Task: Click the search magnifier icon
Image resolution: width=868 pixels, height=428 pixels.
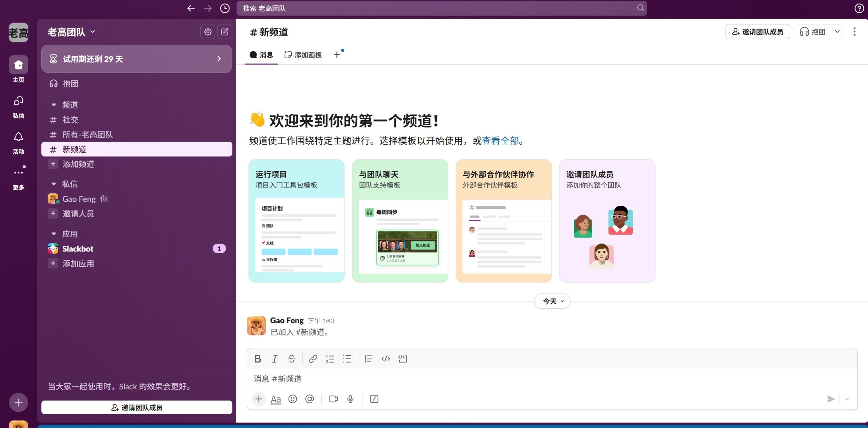Action: click(640, 8)
